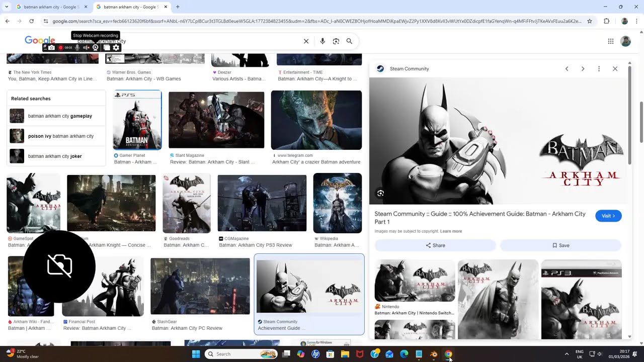Open Chrome extensions puzzle icon
The image size is (644, 362).
coord(606,21)
